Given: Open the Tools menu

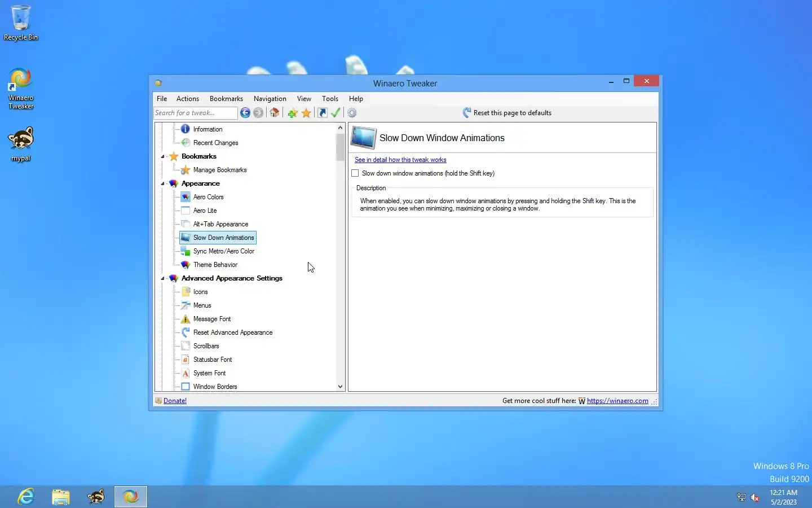Looking at the screenshot, I should pos(330,99).
